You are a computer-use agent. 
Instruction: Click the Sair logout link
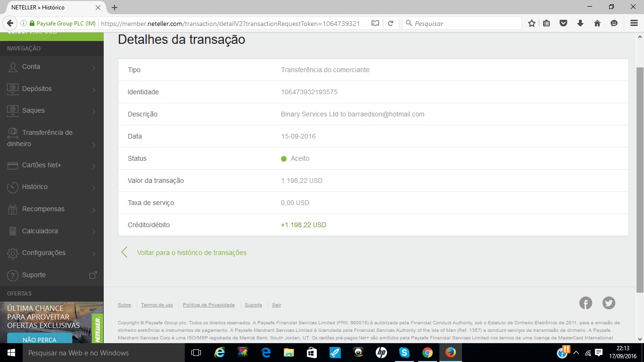tap(277, 305)
